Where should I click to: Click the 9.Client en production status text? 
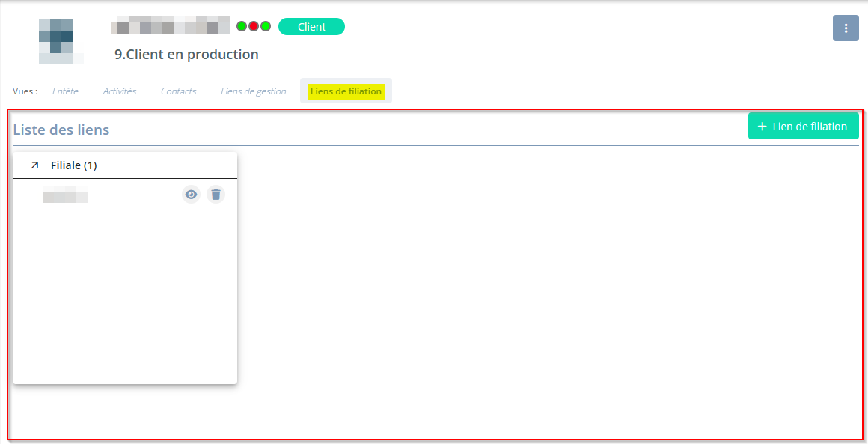point(186,55)
